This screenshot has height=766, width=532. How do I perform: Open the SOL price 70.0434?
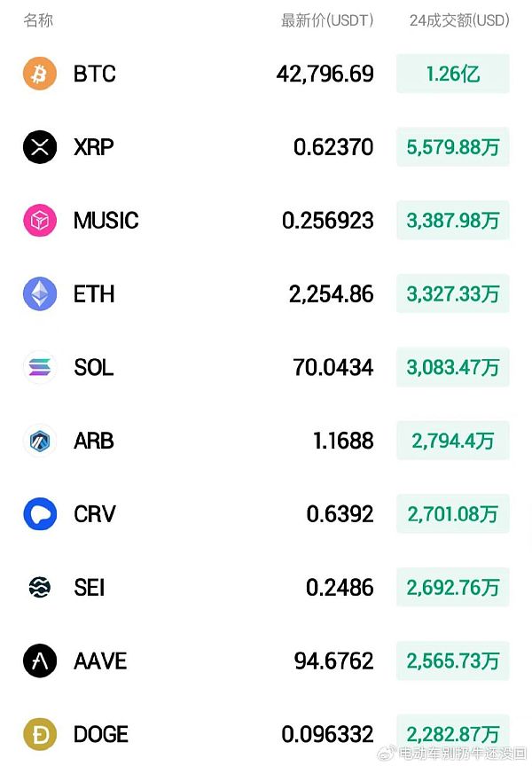pyautogui.click(x=332, y=367)
